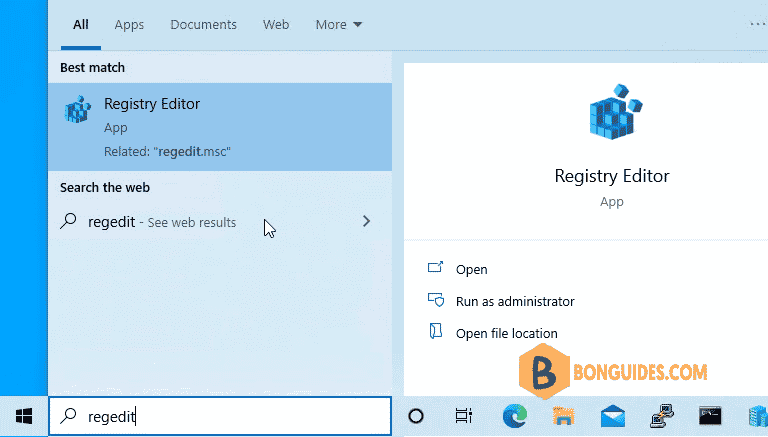Click the Run as administrator shield icon
768x437 pixels.
pos(435,300)
